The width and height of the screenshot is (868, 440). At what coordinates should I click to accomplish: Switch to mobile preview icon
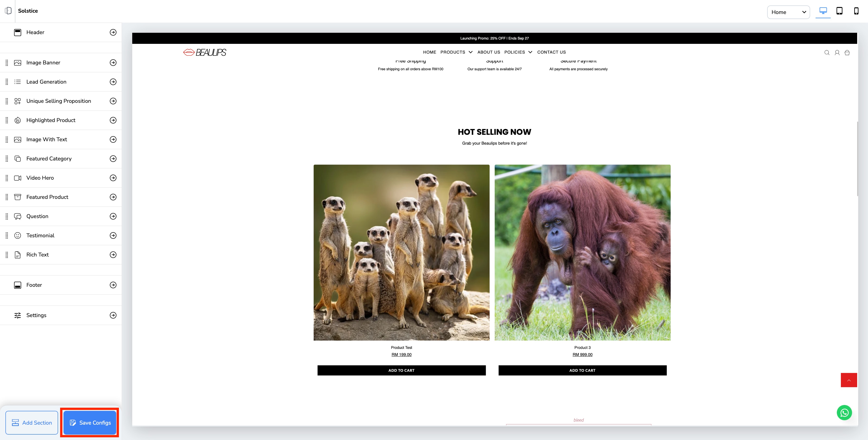pyautogui.click(x=856, y=11)
